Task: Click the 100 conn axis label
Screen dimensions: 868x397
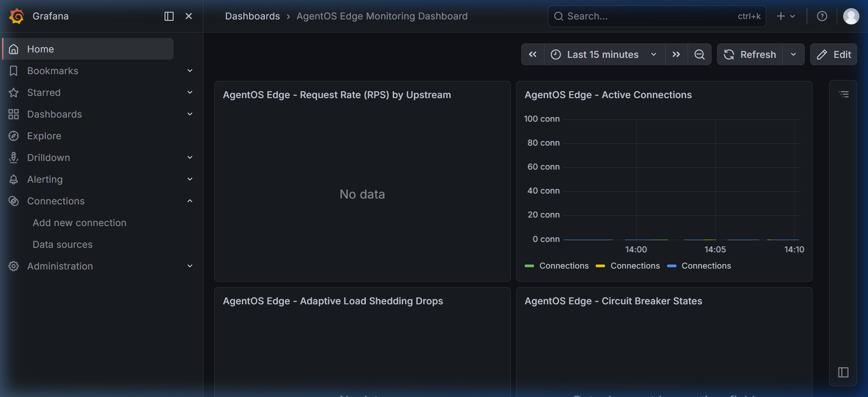Action: coord(542,119)
